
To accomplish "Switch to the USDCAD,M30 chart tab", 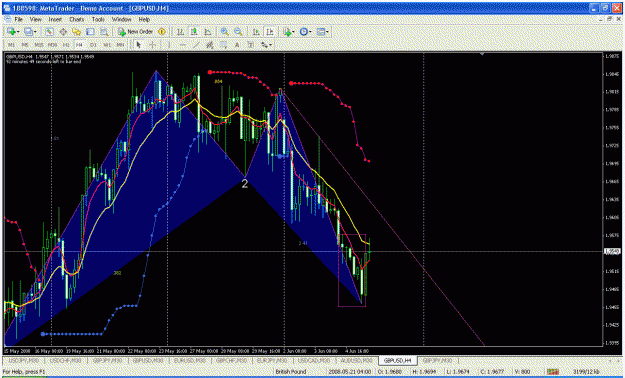I will 314,360.
